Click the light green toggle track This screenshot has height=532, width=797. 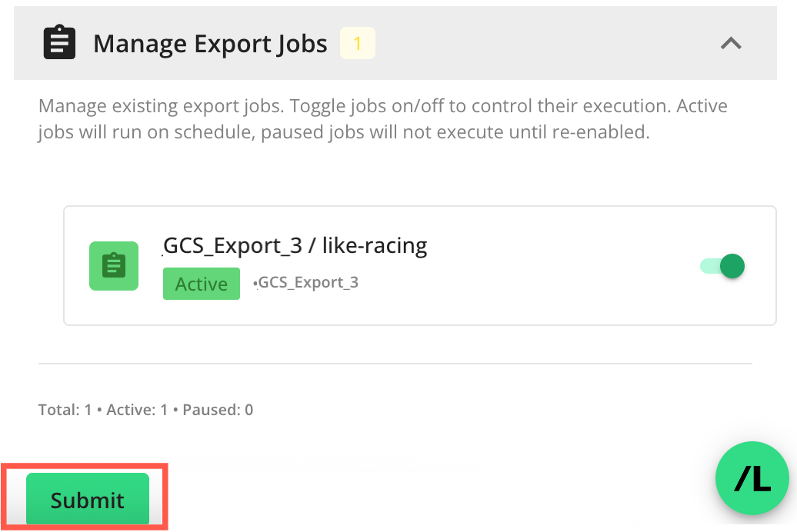[x=708, y=267]
